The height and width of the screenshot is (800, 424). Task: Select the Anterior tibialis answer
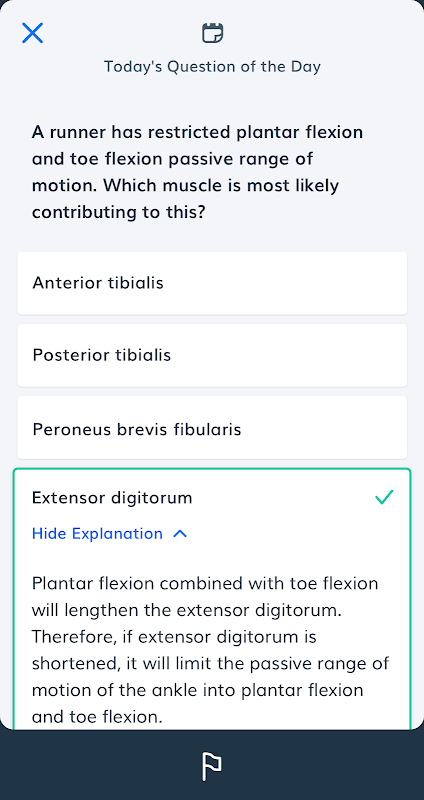(x=212, y=283)
